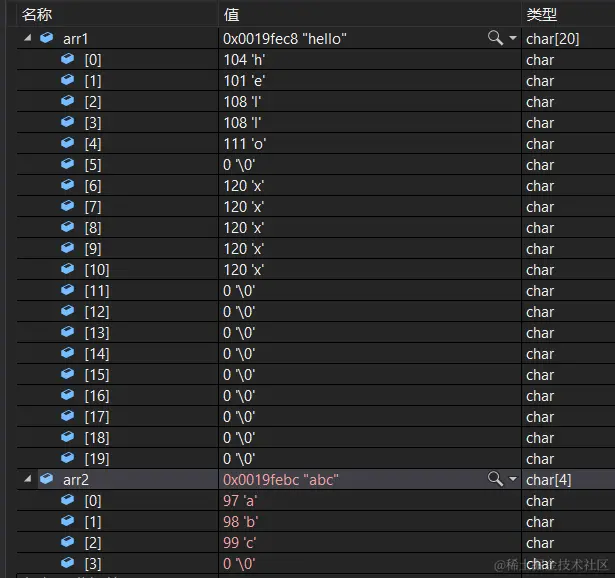The image size is (615, 578).
Task: Select the arr1 variable name
Action: [76, 39]
